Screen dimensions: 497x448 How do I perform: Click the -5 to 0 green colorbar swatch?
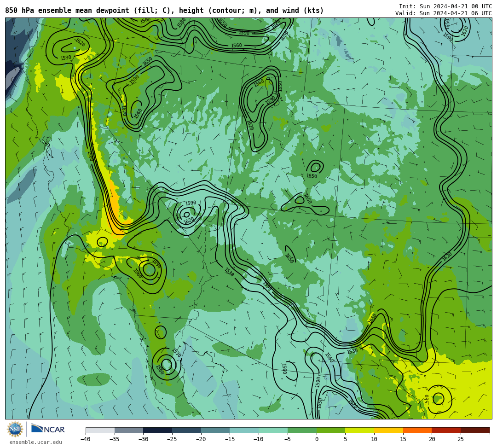pos(302,430)
